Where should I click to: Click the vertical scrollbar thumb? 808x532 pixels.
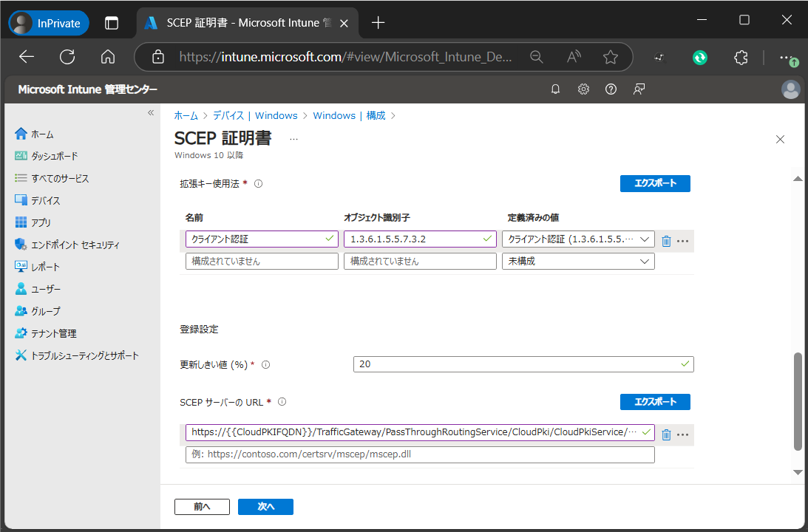pos(798,401)
